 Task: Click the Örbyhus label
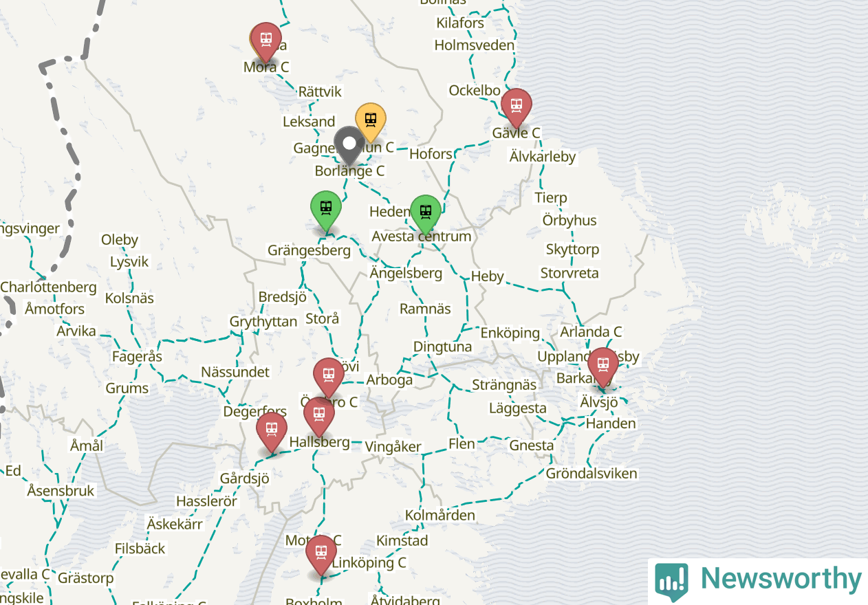569,221
